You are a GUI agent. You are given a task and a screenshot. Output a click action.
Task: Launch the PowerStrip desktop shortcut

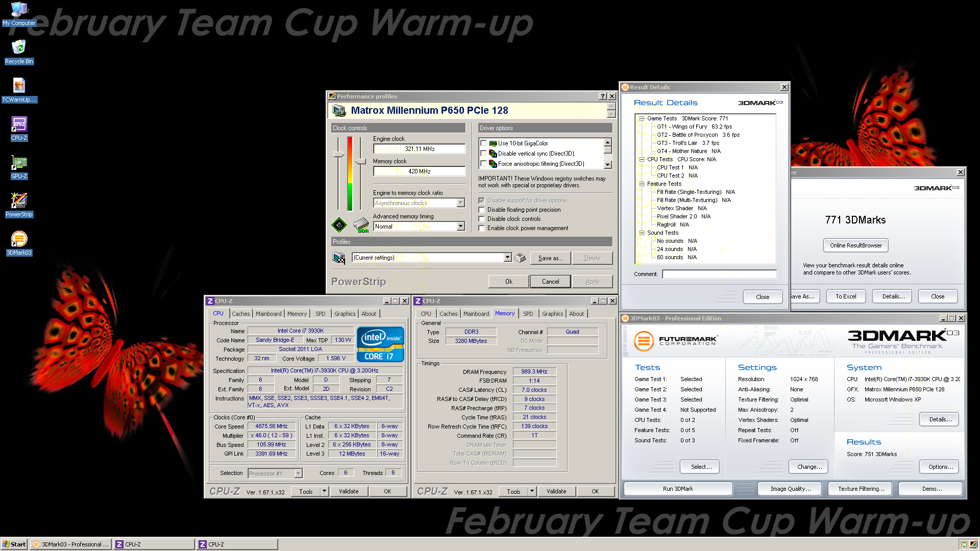(x=19, y=205)
